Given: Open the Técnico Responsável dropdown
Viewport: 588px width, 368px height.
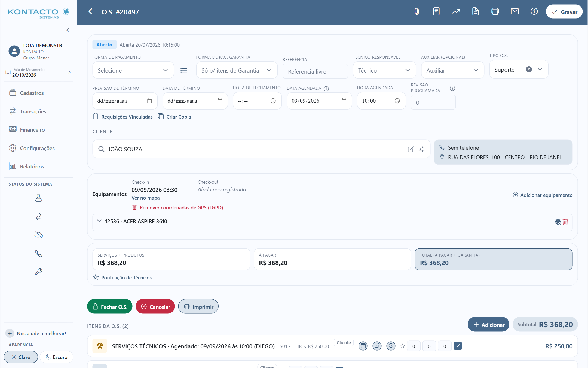Looking at the screenshot, I should 384,70.
